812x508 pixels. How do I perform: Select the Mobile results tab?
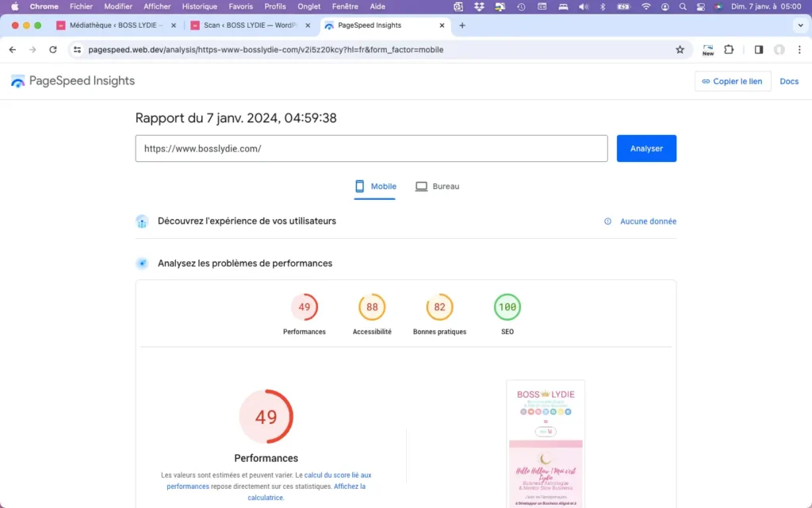[x=375, y=187]
